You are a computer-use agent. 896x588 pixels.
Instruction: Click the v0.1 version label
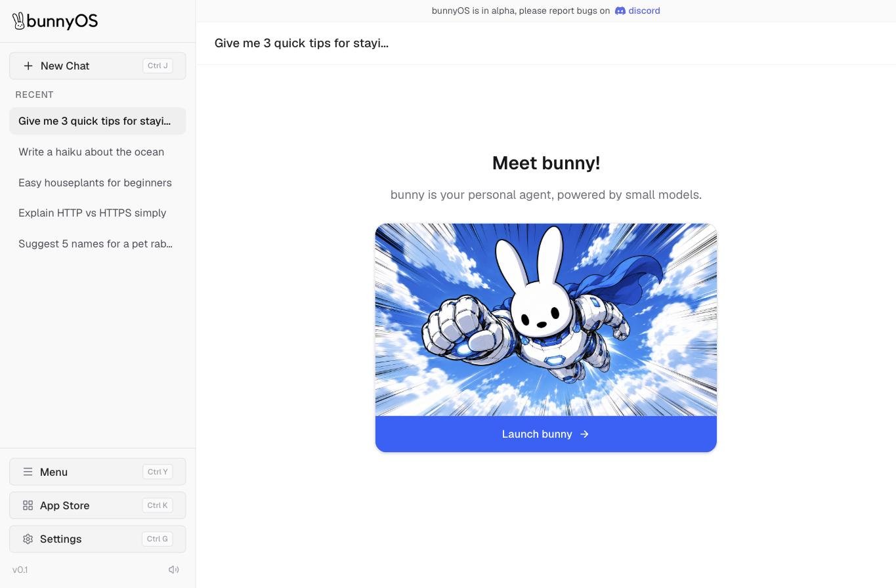tap(20, 570)
